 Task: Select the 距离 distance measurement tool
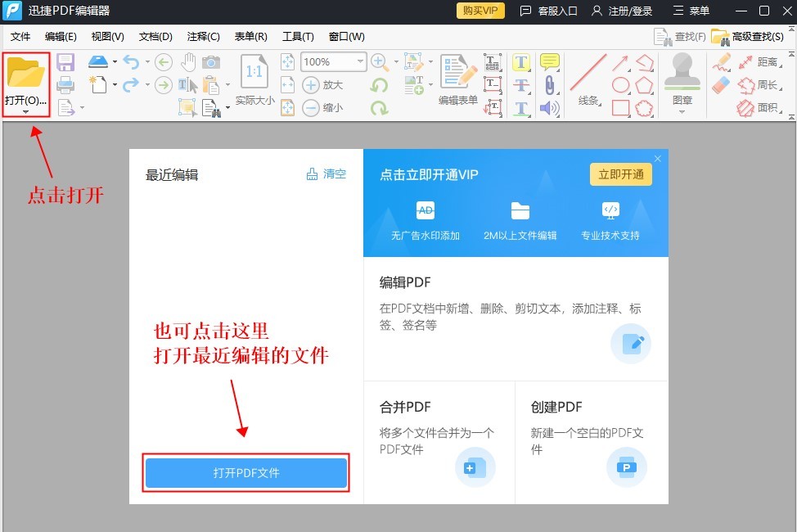point(760,62)
